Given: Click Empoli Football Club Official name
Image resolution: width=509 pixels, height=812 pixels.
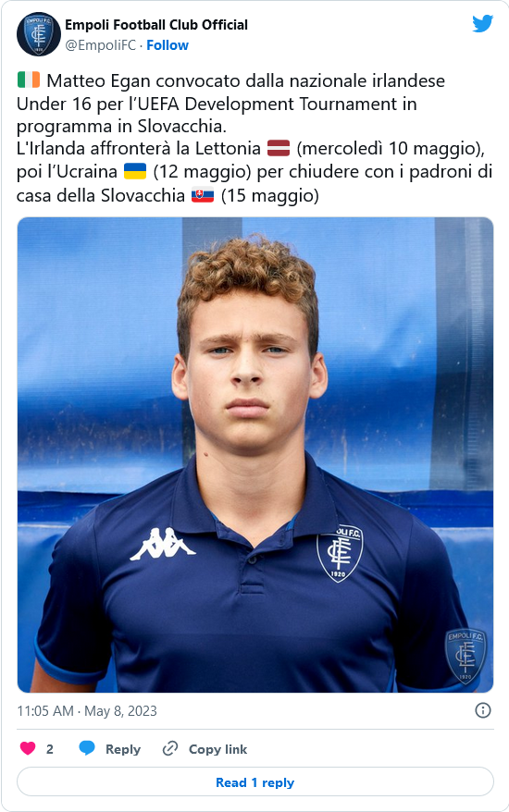Looking at the screenshot, I should [x=156, y=25].
